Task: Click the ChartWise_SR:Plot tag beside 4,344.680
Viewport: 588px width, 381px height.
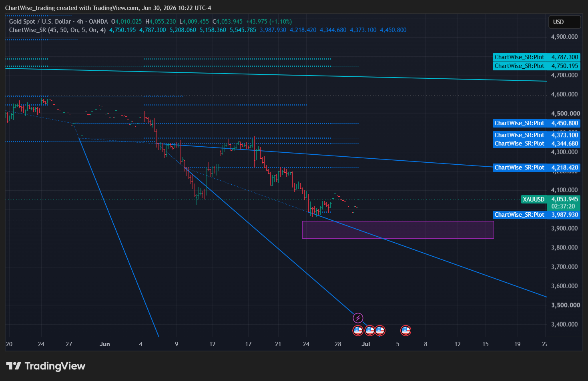Action: pyautogui.click(x=519, y=144)
